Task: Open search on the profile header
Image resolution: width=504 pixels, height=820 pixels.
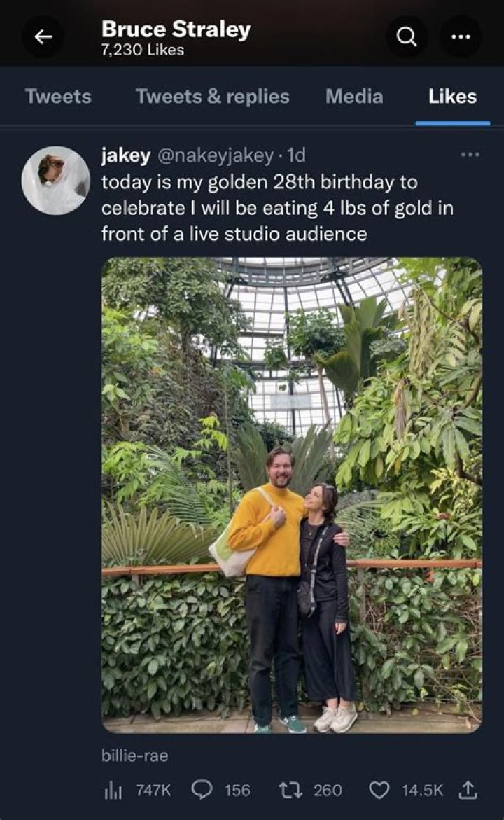Action: coord(407,37)
